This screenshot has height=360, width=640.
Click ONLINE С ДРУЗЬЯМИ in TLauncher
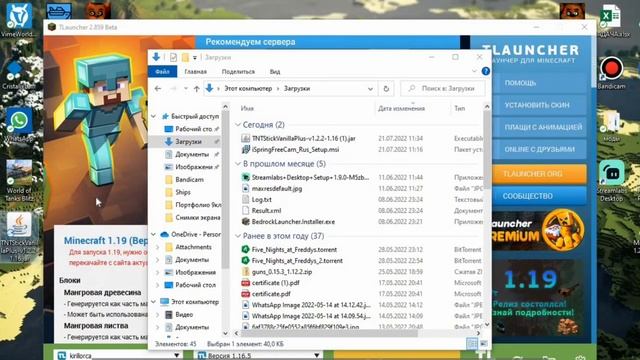(x=540, y=149)
